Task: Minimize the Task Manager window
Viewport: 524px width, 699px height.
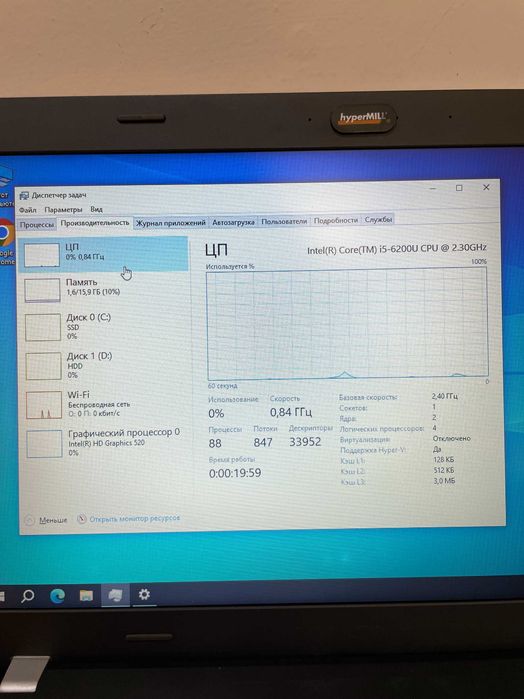Action: [433, 189]
